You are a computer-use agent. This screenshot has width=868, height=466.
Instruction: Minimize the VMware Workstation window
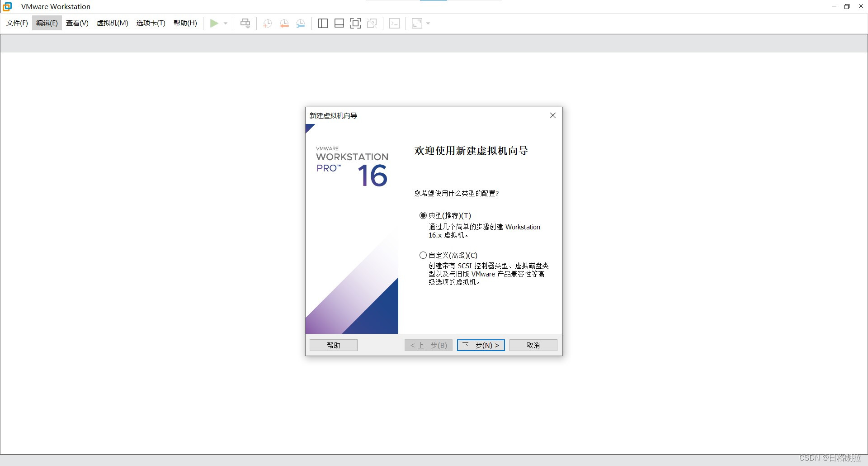click(834, 6)
